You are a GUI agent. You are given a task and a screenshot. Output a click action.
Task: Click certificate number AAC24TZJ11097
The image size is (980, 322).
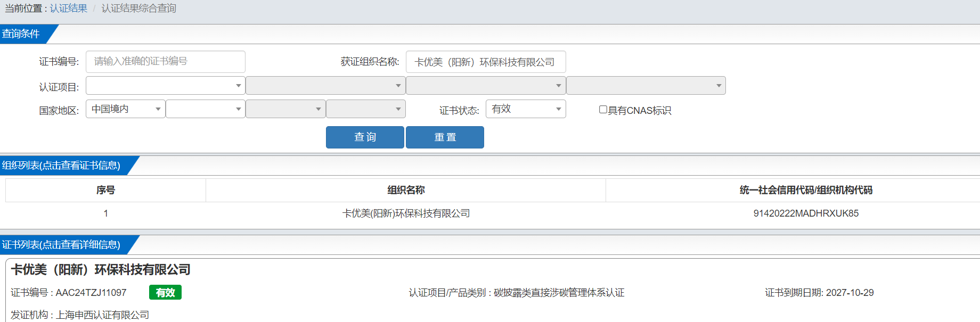pyautogui.click(x=91, y=293)
